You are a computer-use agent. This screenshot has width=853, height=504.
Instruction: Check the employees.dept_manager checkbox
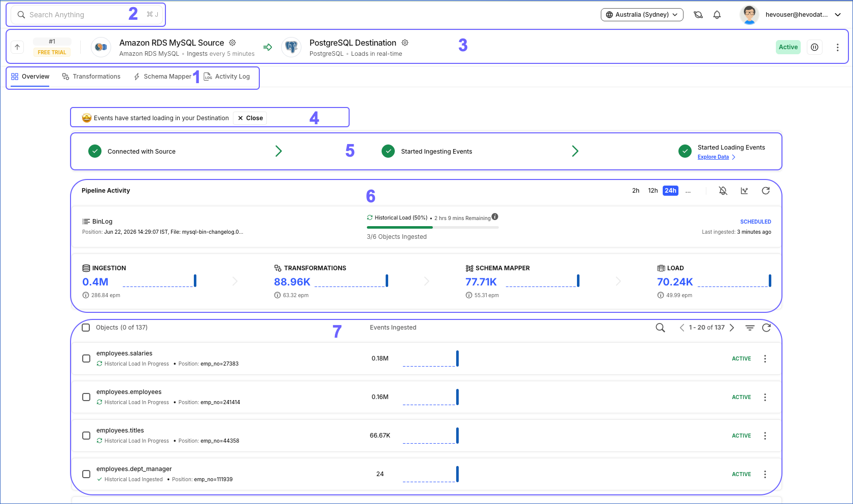point(86,474)
